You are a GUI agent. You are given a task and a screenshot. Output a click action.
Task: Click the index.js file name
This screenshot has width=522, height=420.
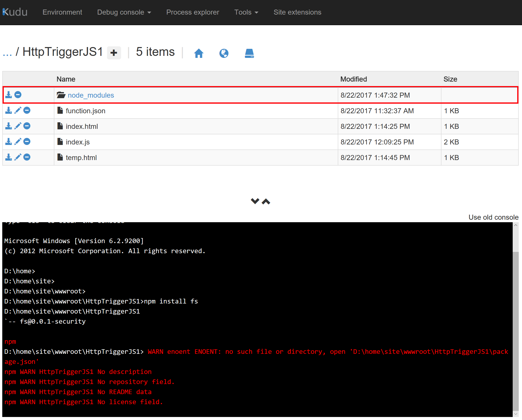click(x=78, y=142)
